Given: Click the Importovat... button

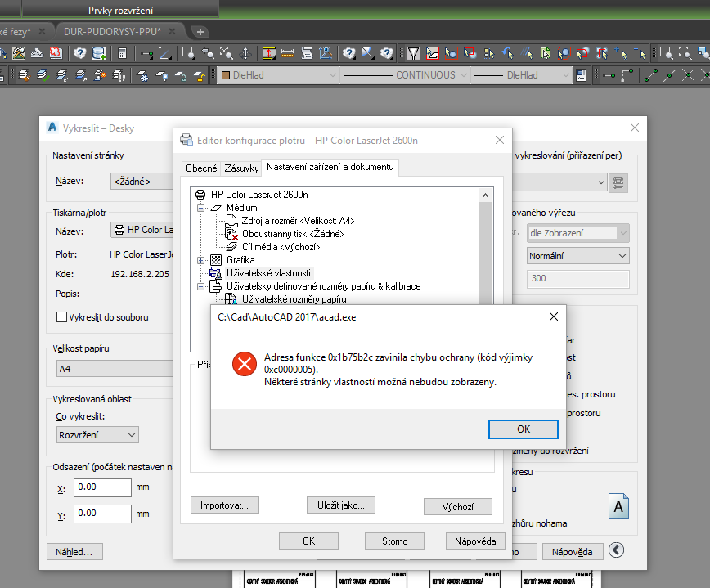Looking at the screenshot, I should pos(224,505).
